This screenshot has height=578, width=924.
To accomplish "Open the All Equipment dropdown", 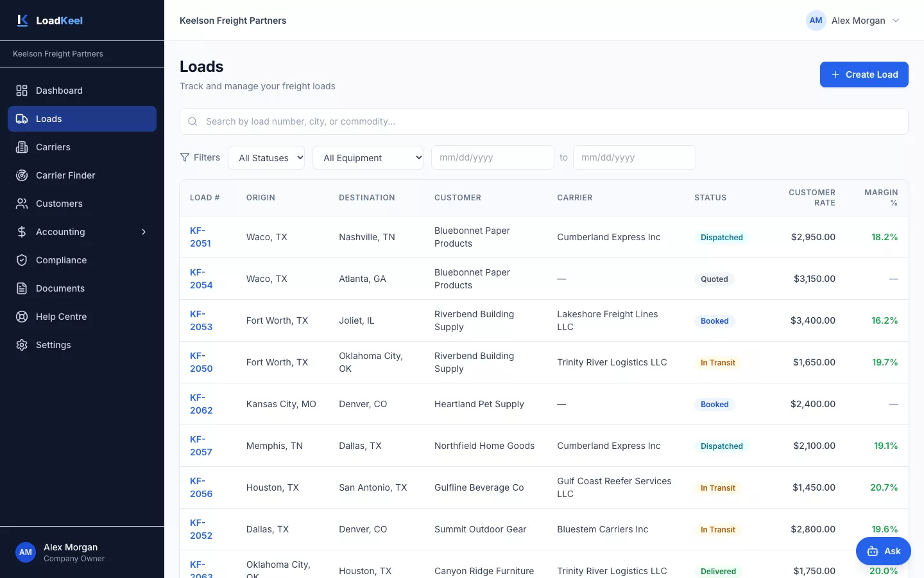I will coord(368,158).
